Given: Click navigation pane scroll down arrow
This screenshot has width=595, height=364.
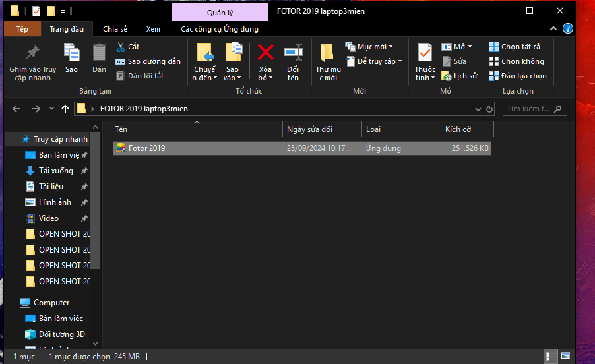Looking at the screenshot, I should point(95,344).
